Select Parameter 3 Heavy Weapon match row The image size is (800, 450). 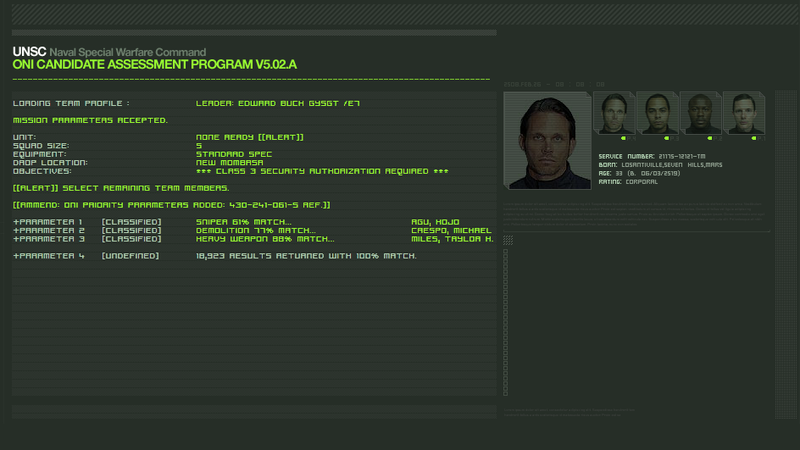pos(253,239)
